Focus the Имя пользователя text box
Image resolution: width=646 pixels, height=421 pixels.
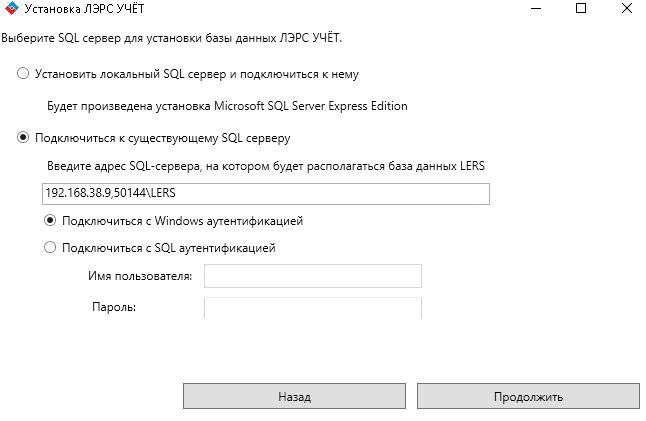[x=312, y=276]
